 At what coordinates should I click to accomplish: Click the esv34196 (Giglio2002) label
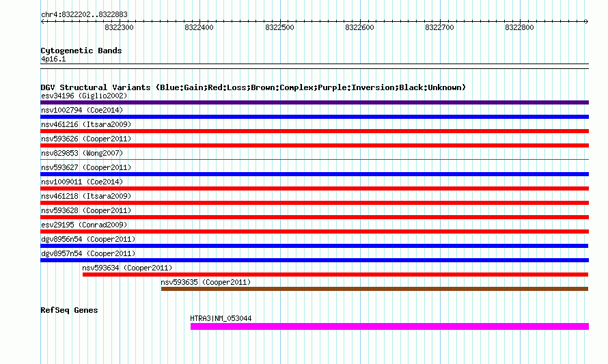(x=84, y=96)
